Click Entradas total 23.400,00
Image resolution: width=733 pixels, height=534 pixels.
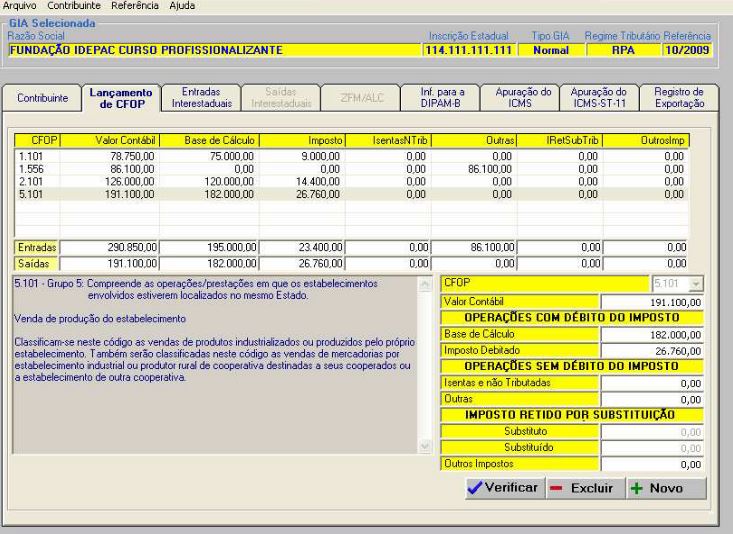(x=302, y=247)
